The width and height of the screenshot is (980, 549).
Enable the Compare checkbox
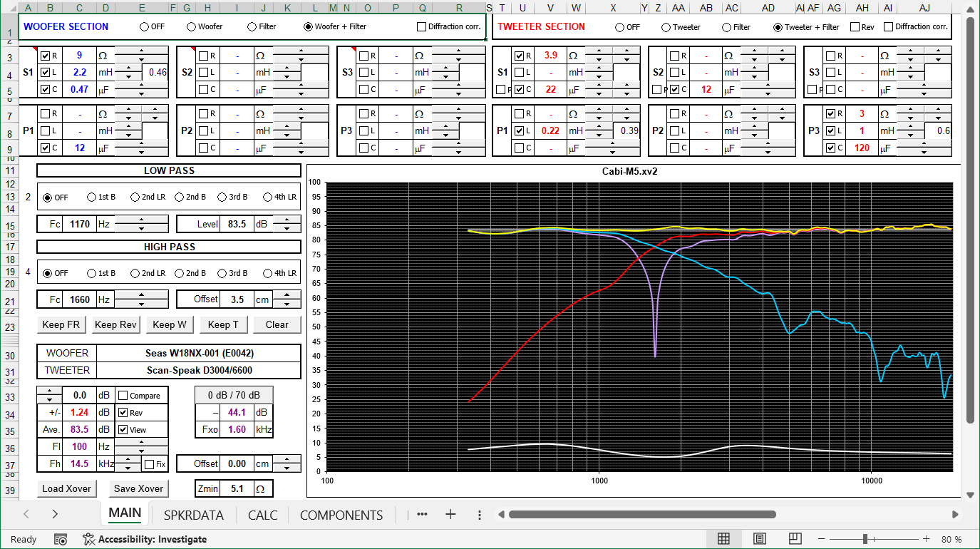(x=123, y=396)
